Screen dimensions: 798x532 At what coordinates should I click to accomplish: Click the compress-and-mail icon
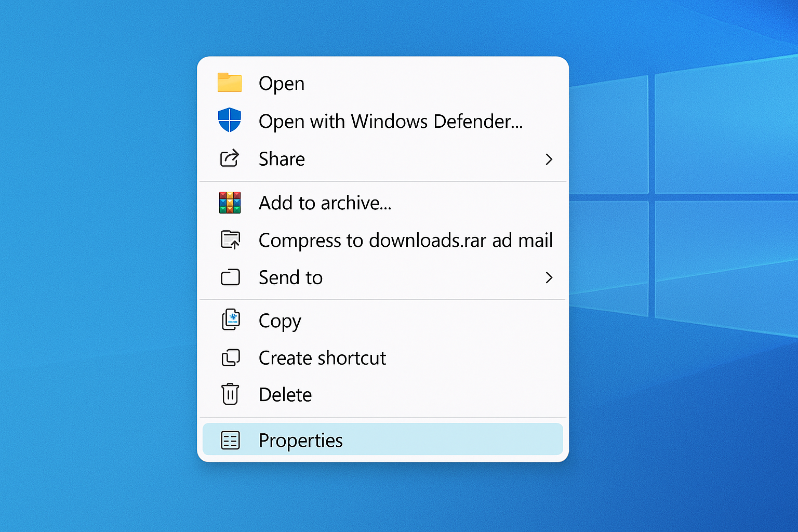[x=230, y=240]
